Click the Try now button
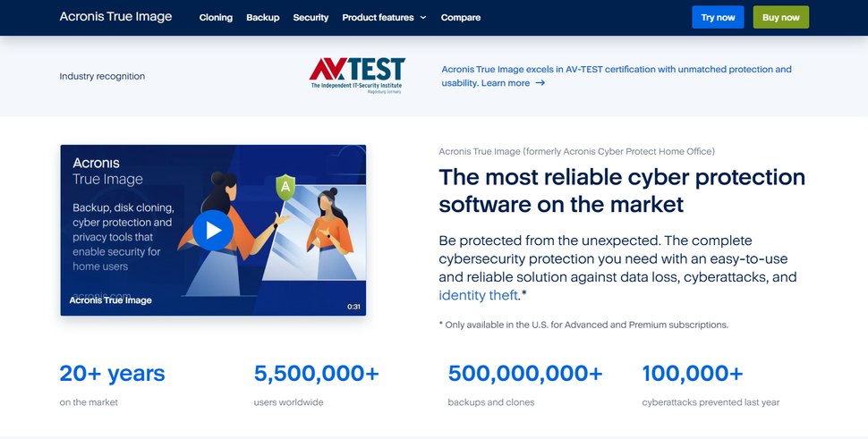The height and width of the screenshot is (439, 868). (718, 17)
